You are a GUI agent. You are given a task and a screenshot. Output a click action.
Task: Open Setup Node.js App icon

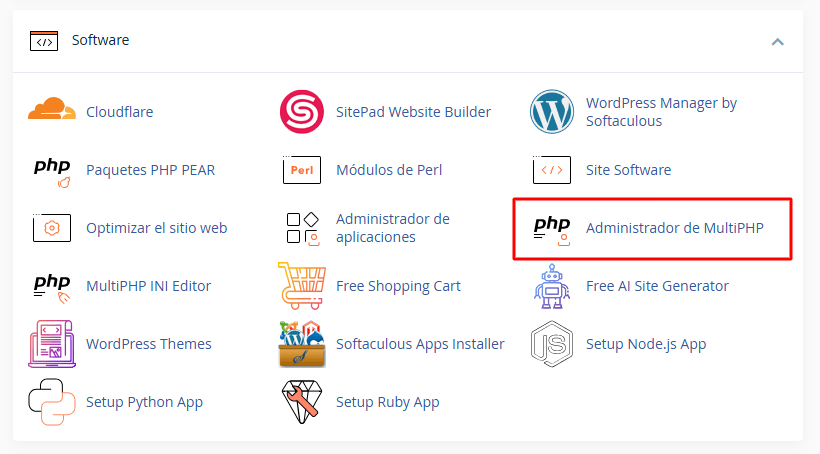[x=551, y=344]
